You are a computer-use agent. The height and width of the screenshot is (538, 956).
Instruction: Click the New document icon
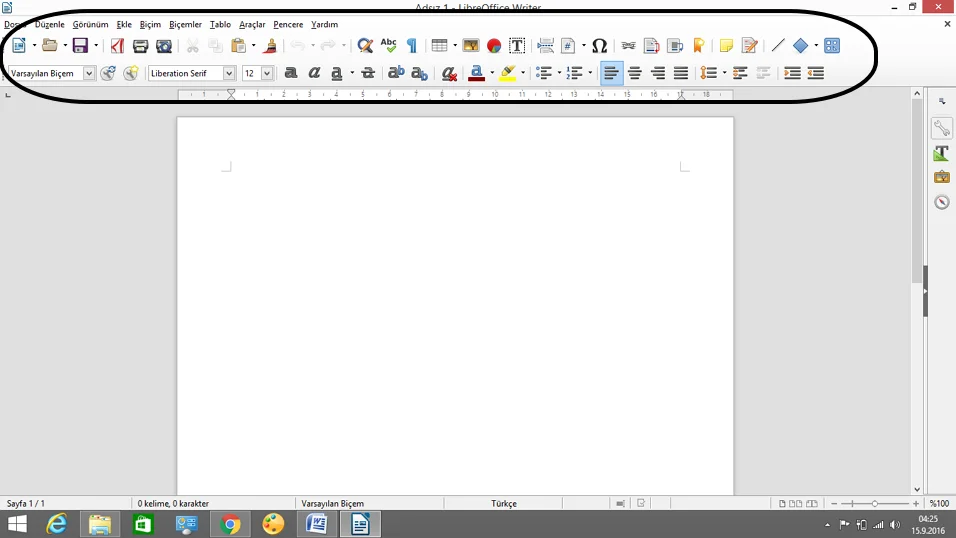[19, 45]
